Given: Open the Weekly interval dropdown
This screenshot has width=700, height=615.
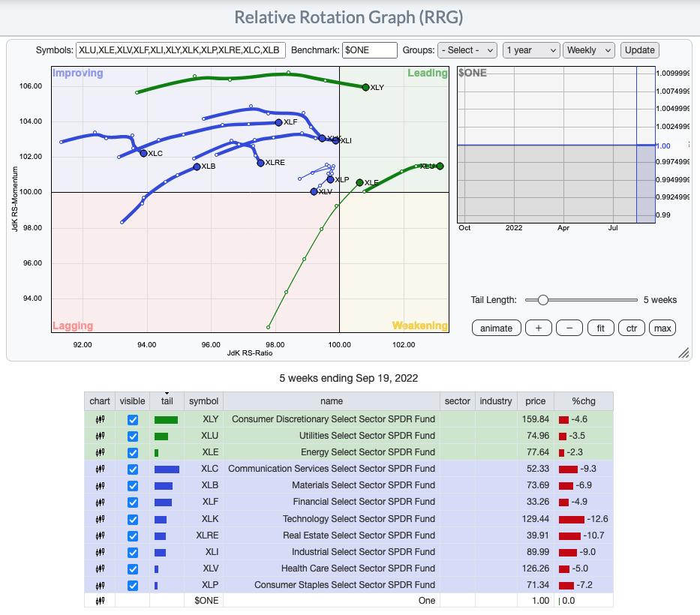Looking at the screenshot, I should click(589, 50).
